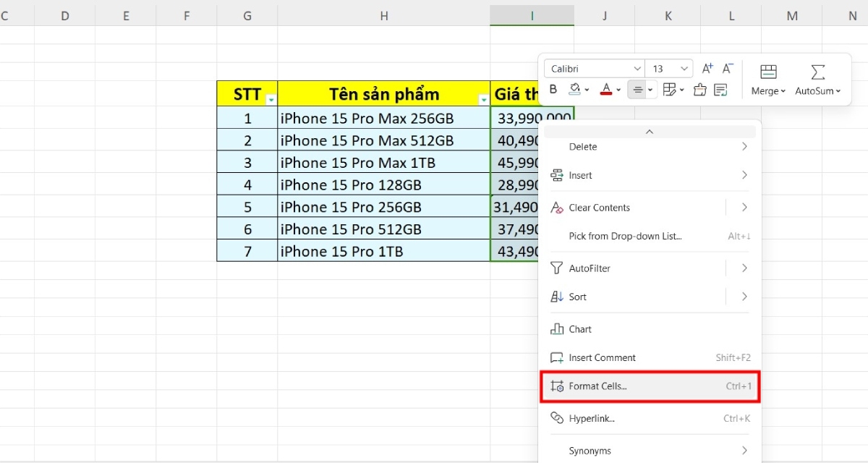Select column I header

click(x=532, y=15)
